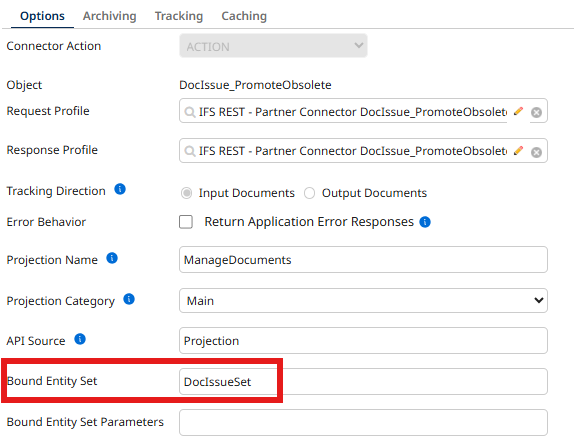Show info for Projection Category

[129, 299]
